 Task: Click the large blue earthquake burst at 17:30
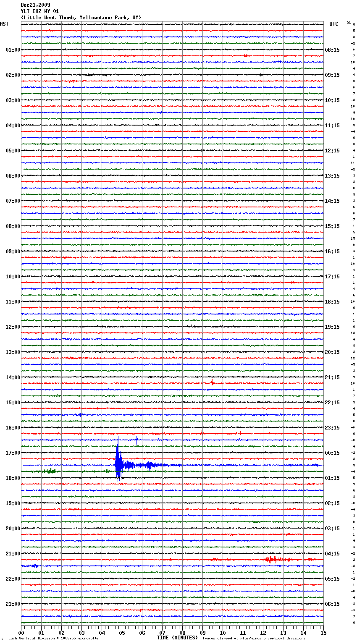pyautogui.click(x=119, y=465)
